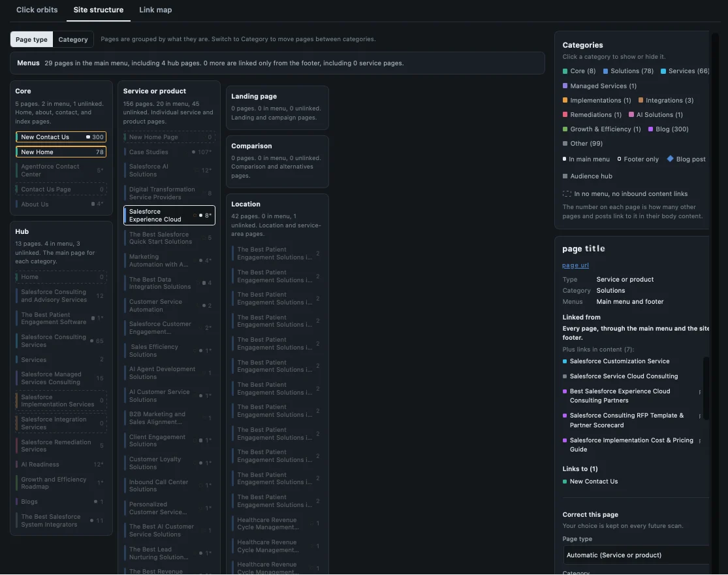
Task: Select Salesforce Experience Cloud page
Action: [x=169, y=216]
